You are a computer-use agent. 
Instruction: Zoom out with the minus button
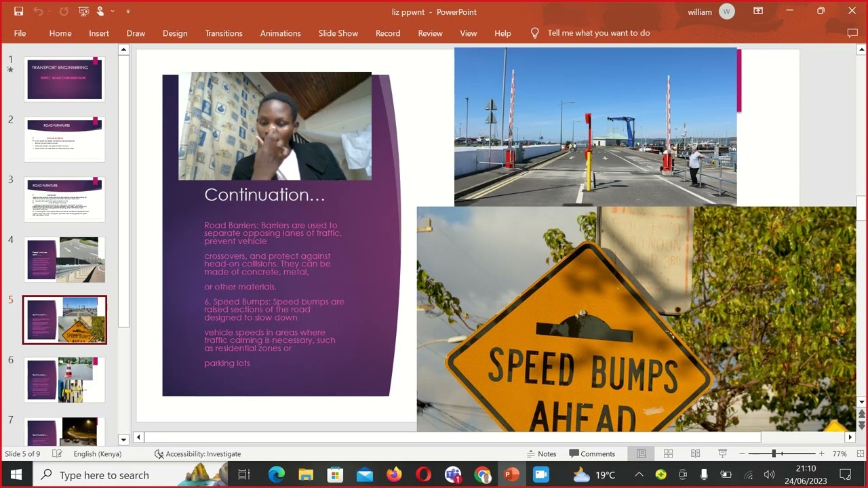[742, 454]
